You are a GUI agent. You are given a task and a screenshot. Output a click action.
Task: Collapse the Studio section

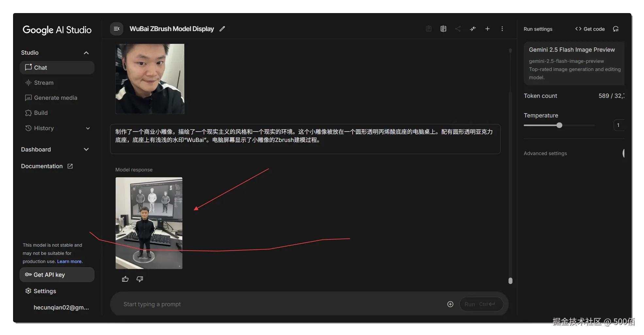pos(86,53)
